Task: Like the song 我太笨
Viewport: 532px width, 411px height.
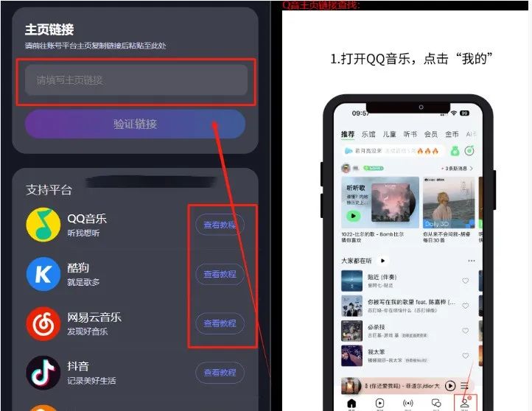Action: pos(466,356)
